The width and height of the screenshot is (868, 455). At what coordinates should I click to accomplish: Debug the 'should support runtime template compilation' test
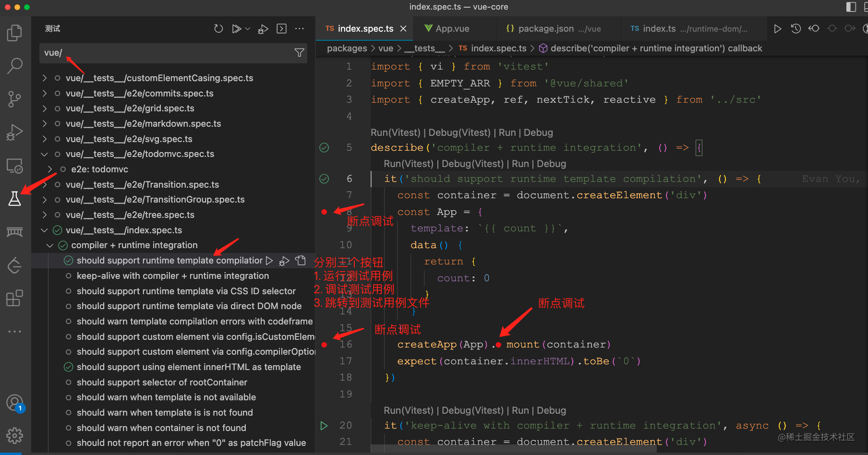[285, 261]
